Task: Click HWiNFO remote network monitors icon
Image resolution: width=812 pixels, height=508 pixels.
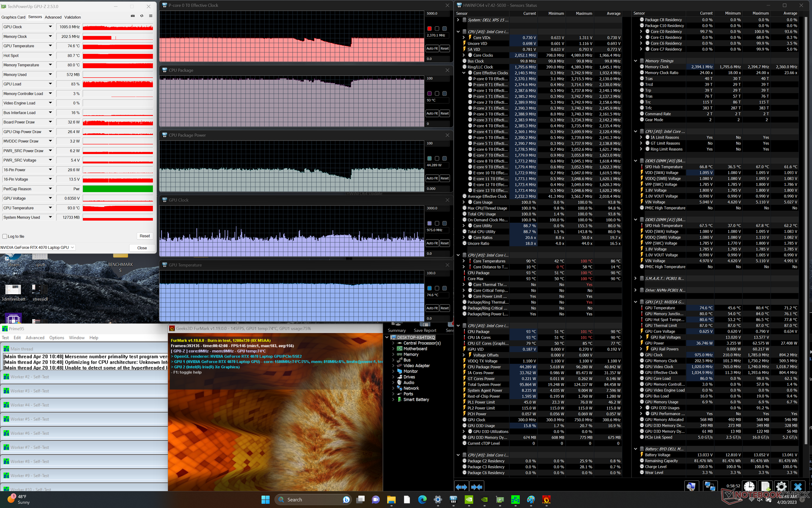Action: [x=710, y=486]
